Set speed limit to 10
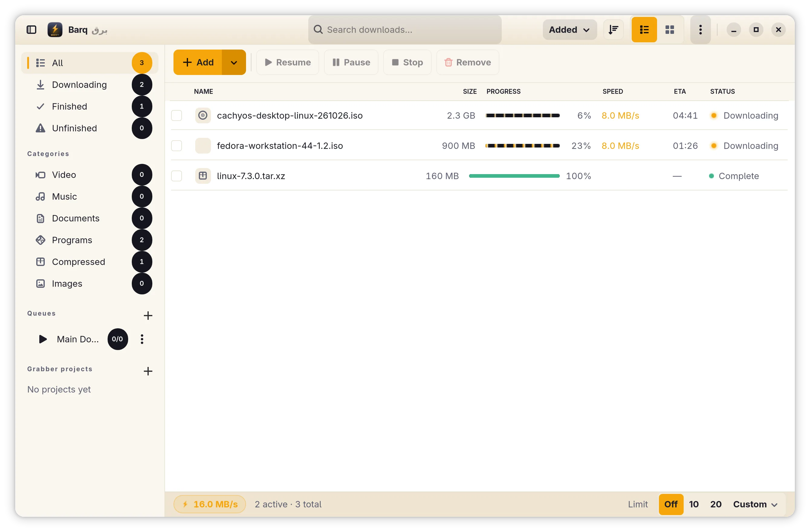 (694, 504)
